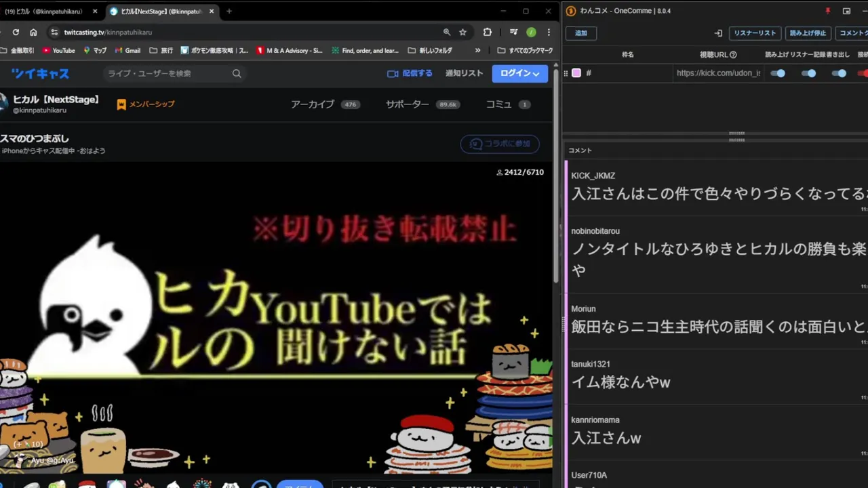Switch to the (19) ヒカル tab
The image size is (868, 488).
tap(43, 11)
